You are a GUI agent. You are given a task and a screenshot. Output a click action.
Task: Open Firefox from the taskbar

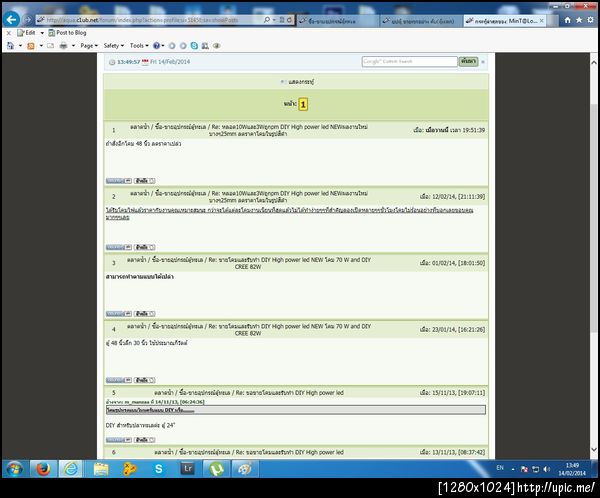(43, 469)
